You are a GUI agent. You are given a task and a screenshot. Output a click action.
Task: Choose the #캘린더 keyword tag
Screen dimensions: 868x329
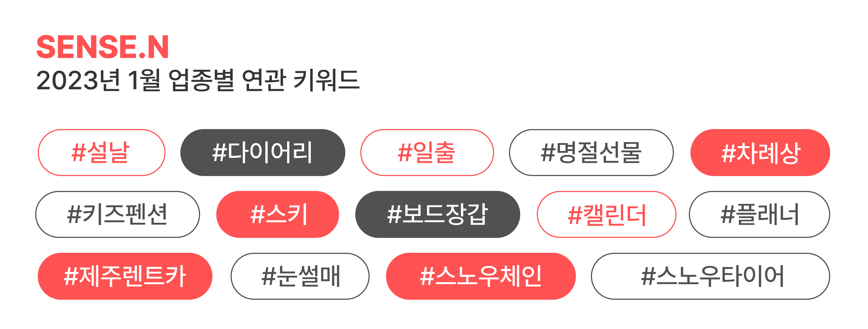click(x=607, y=214)
